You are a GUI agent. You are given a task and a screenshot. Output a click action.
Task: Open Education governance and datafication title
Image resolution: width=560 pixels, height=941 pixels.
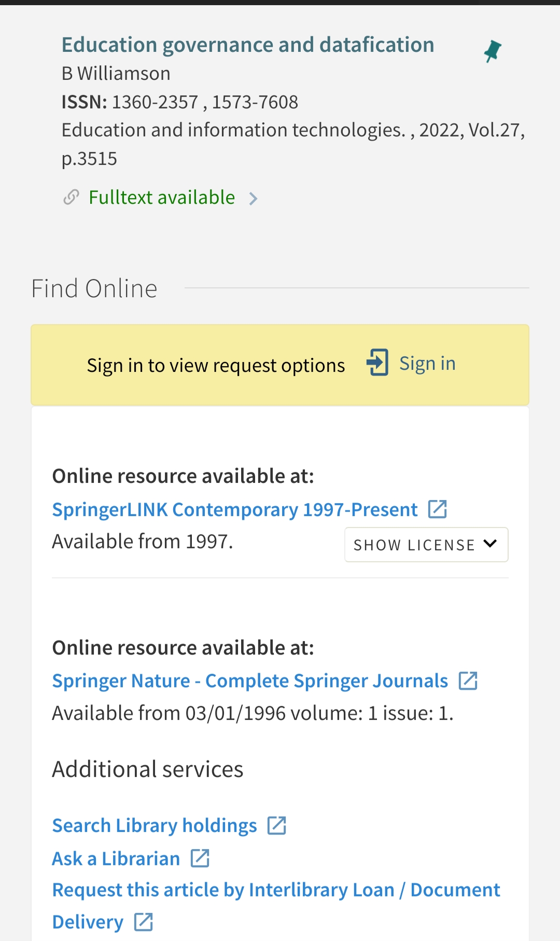point(248,45)
